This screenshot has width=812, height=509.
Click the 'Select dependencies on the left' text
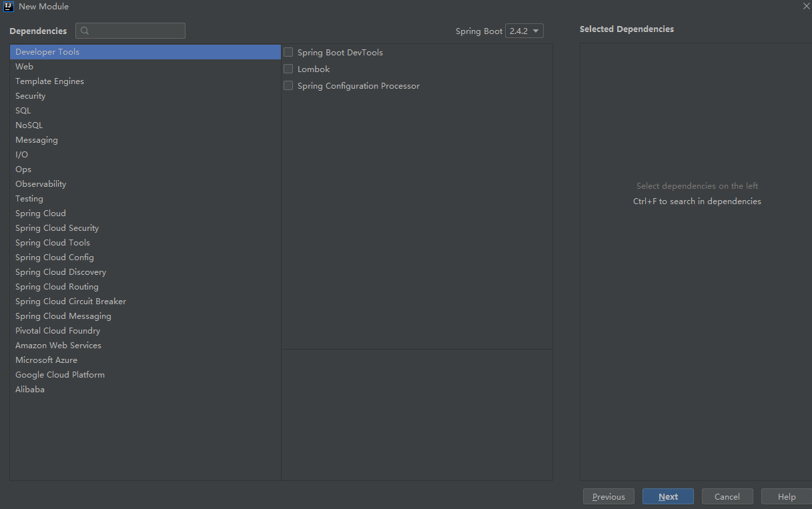tap(697, 186)
